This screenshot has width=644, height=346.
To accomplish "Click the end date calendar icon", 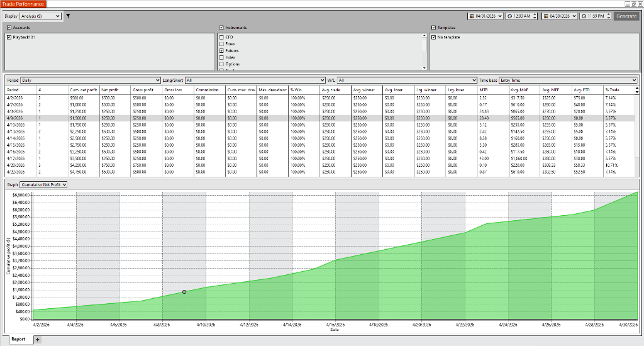I will point(546,16).
